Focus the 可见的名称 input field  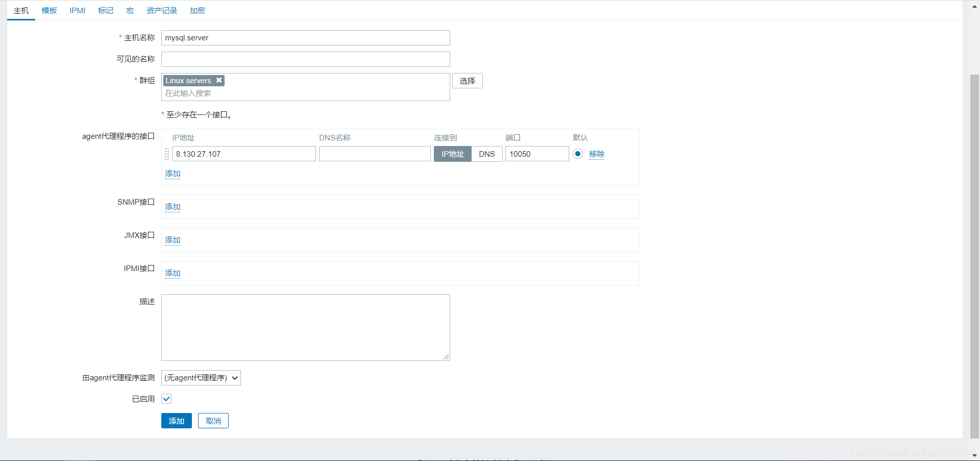306,59
